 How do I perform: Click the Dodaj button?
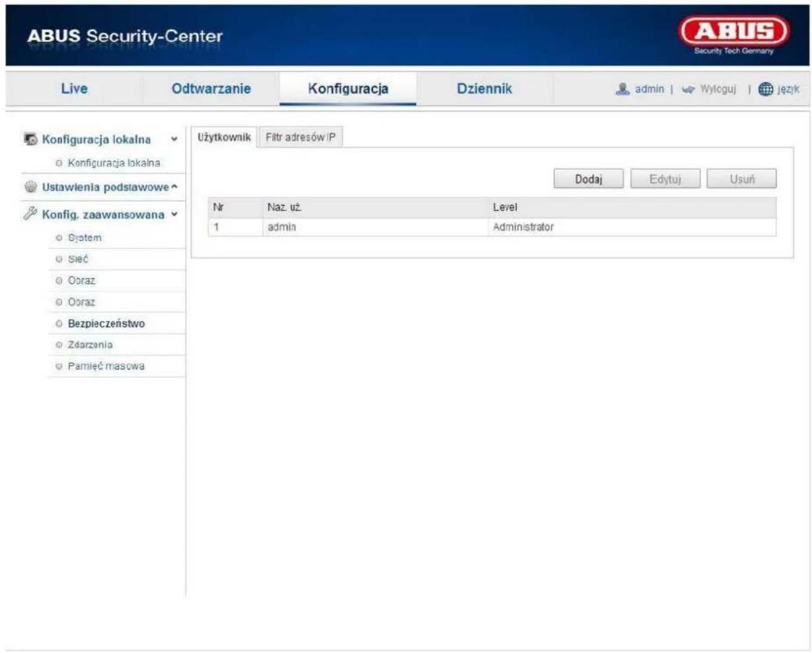[588, 179]
